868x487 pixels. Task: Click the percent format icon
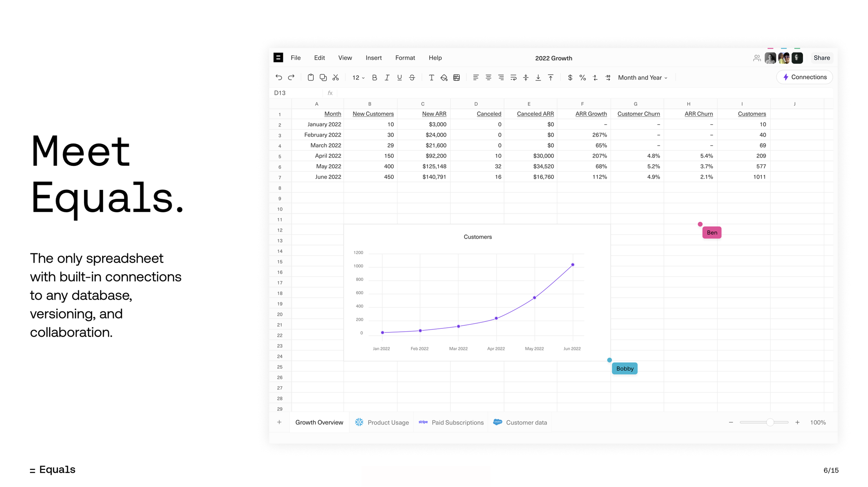[x=583, y=77]
